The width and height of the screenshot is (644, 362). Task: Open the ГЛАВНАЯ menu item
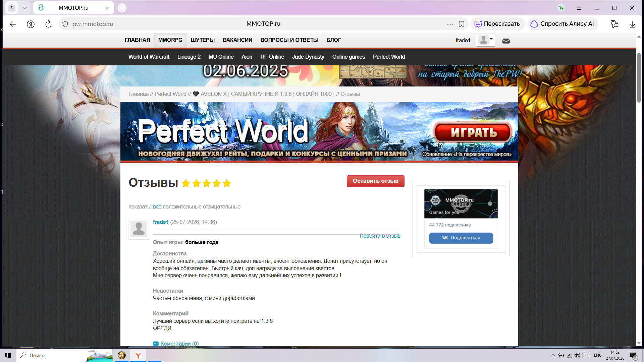point(137,40)
